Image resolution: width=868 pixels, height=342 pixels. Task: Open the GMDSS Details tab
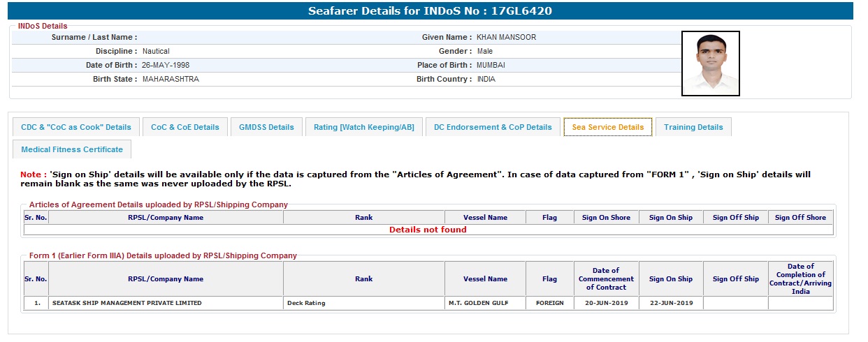(266, 127)
